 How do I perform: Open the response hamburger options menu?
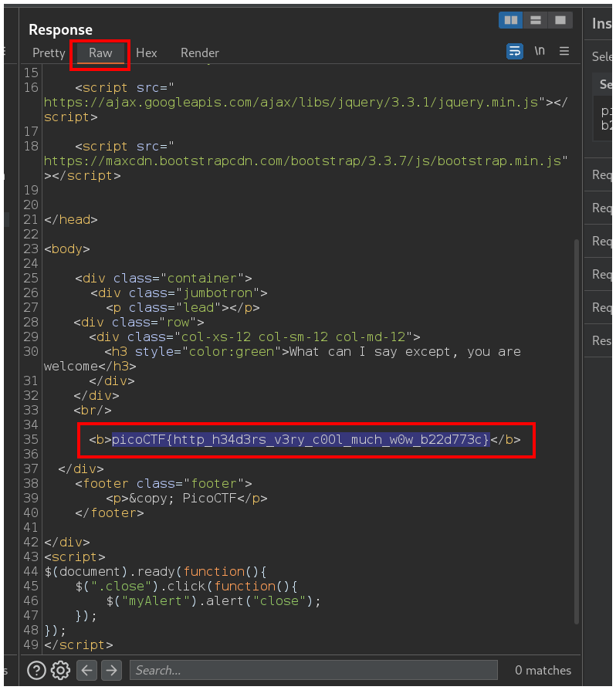(x=564, y=51)
